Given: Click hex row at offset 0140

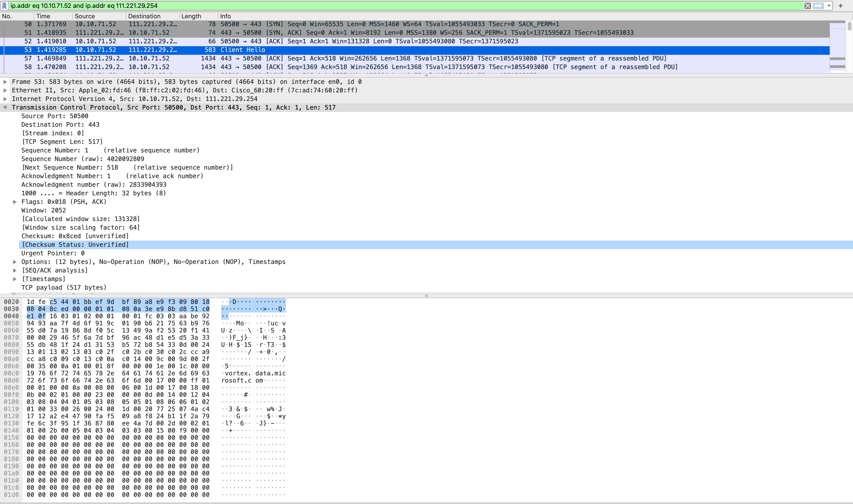Looking at the screenshot, I should (x=118, y=431).
